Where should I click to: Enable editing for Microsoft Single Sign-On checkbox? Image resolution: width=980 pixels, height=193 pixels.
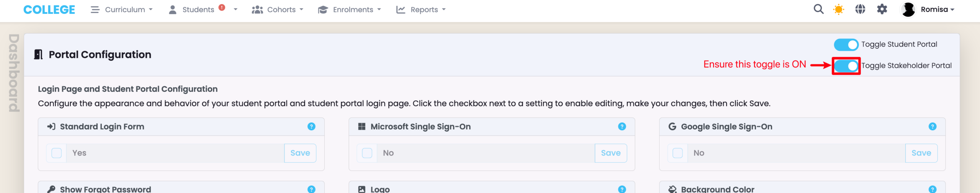(x=367, y=153)
